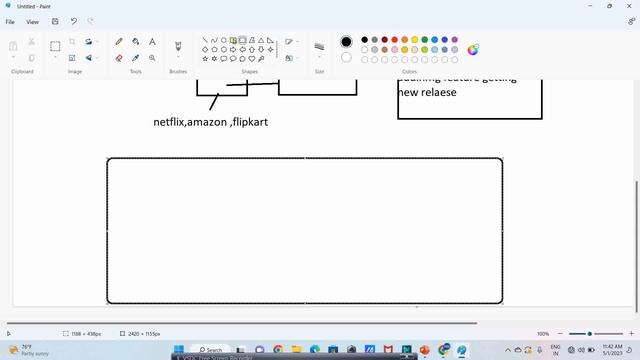Open the Shape outline dropdown
640x360 pixels.
click(291, 42)
